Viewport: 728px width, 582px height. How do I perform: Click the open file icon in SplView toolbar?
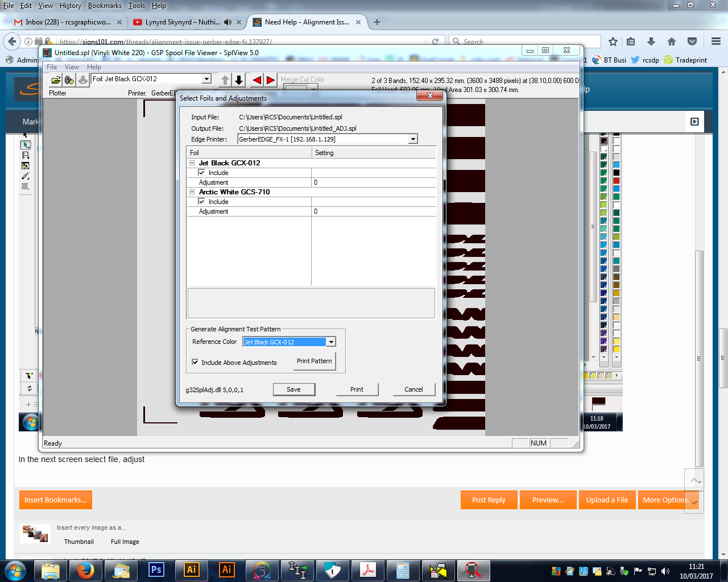(56, 80)
